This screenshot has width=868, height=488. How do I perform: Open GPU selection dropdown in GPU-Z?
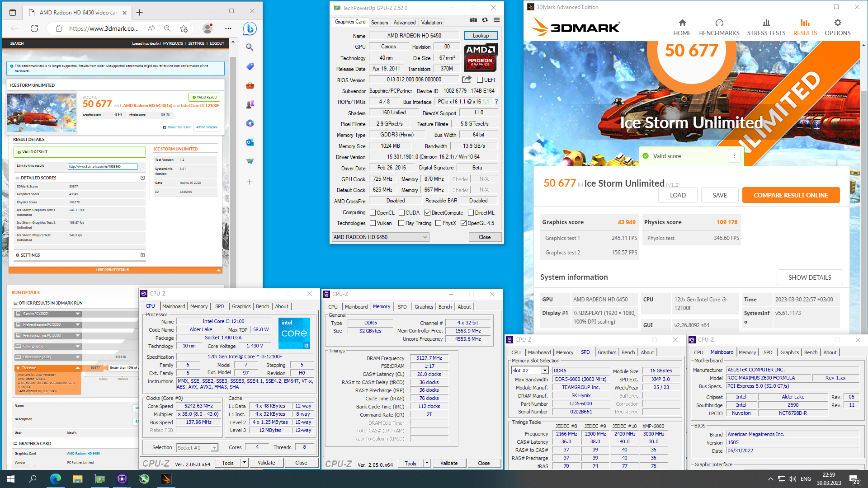(x=380, y=237)
